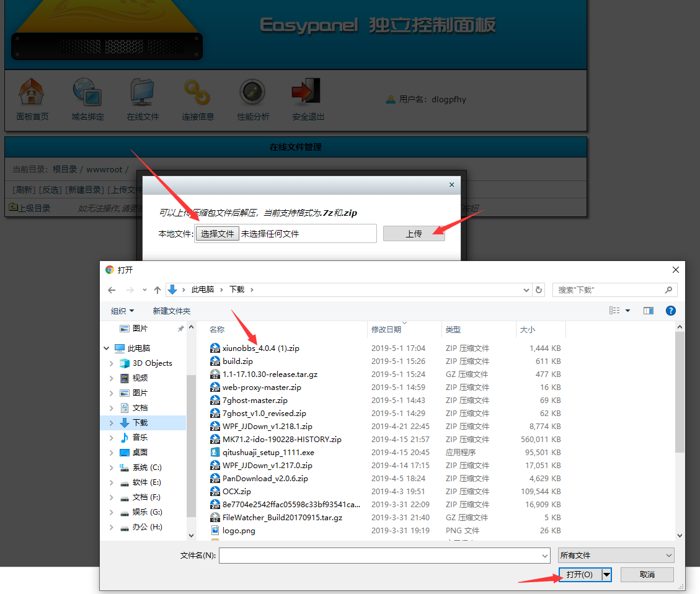Open file dialog help icon
This screenshot has height=594, width=700.
click(x=670, y=311)
